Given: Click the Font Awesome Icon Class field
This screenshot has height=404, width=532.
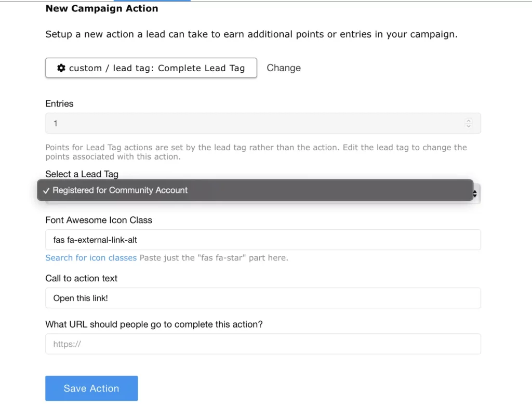Looking at the screenshot, I should (263, 240).
